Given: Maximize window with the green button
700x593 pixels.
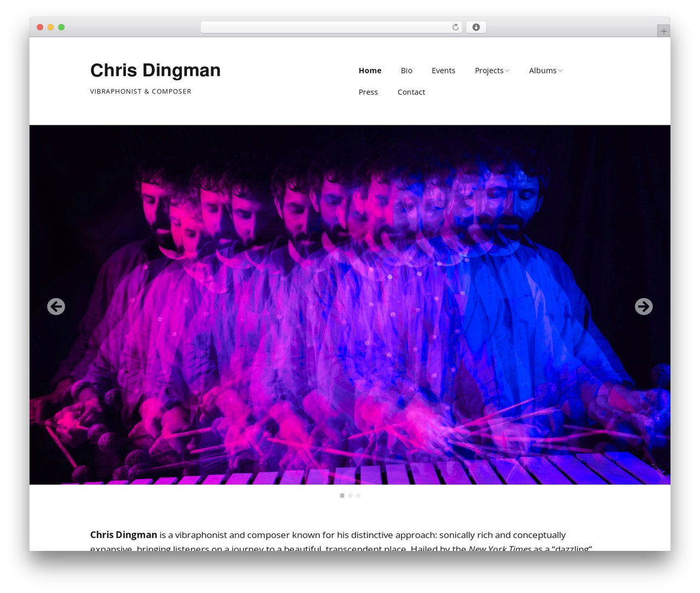Looking at the screenshot, I should coord(61,27).
